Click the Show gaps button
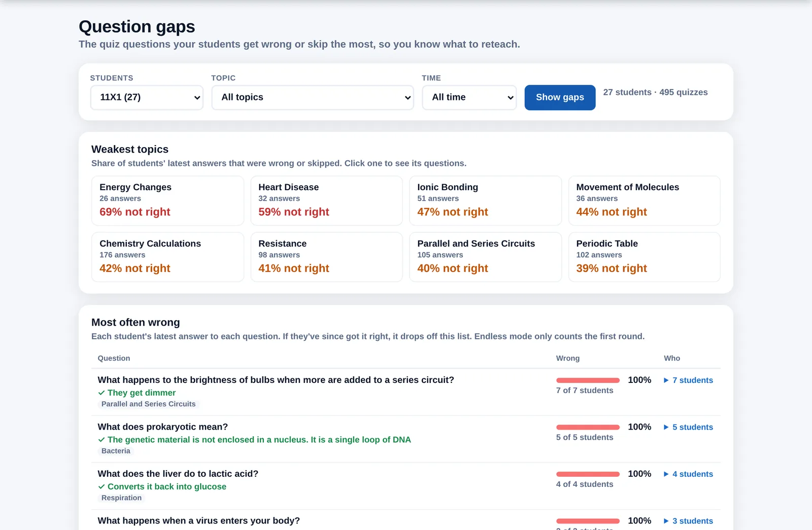812x530 pixels. pyautogui.click(x=560, y=97)
